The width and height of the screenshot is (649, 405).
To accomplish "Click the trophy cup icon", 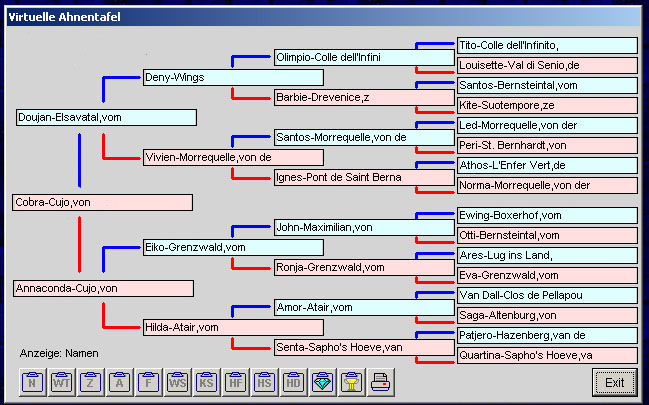I will [351, 382].
